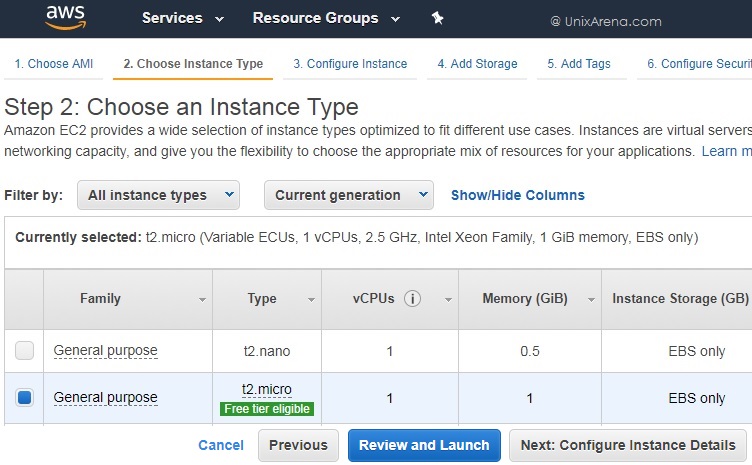Open the Family column sort arrow
This screenshot has width=752, height=465.
202,300
